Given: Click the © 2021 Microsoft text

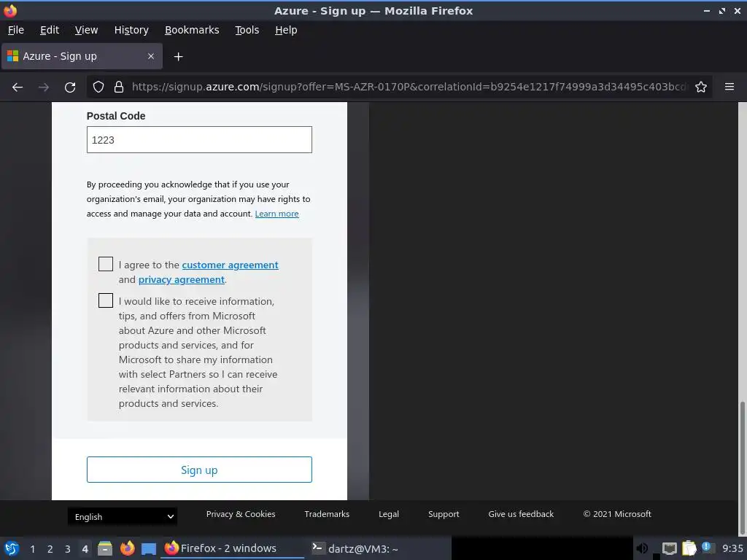Looking at the screenshot, I should 617,514.
